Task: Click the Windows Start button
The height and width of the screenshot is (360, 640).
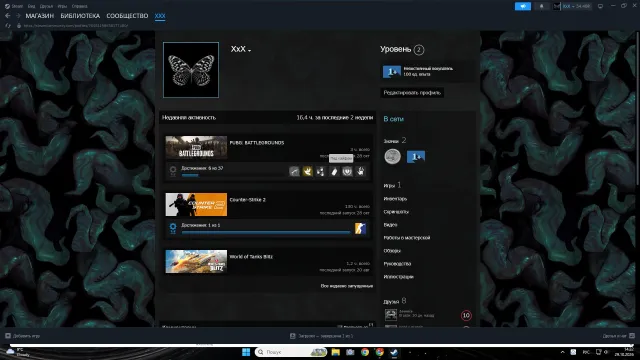Action: pyautogui.click(x=246, y=352)
